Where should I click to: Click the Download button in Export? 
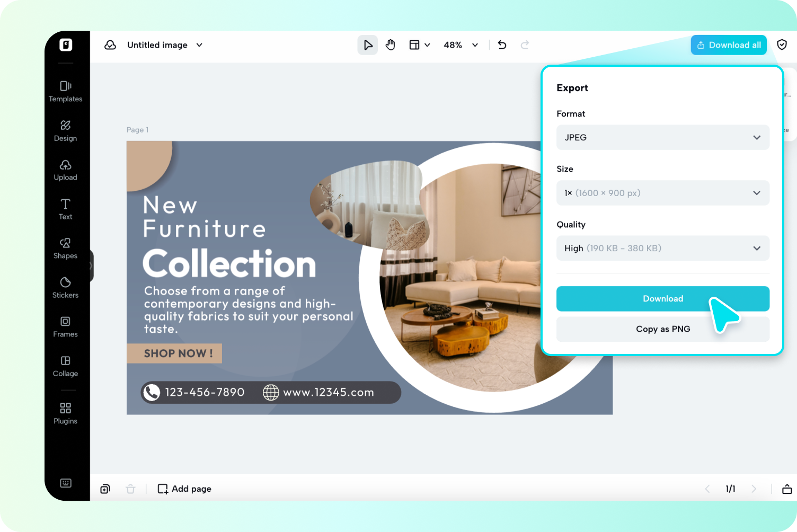click(663, 298)
